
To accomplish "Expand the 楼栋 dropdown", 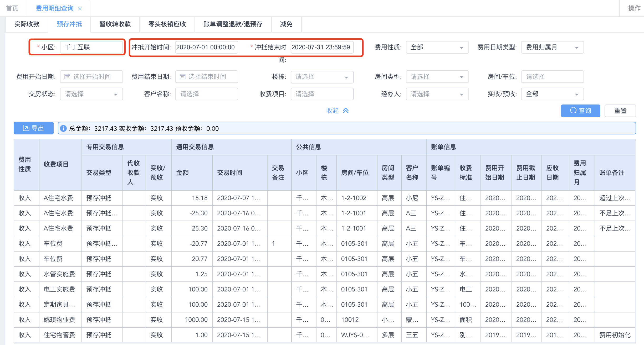I will coord(322,77).
